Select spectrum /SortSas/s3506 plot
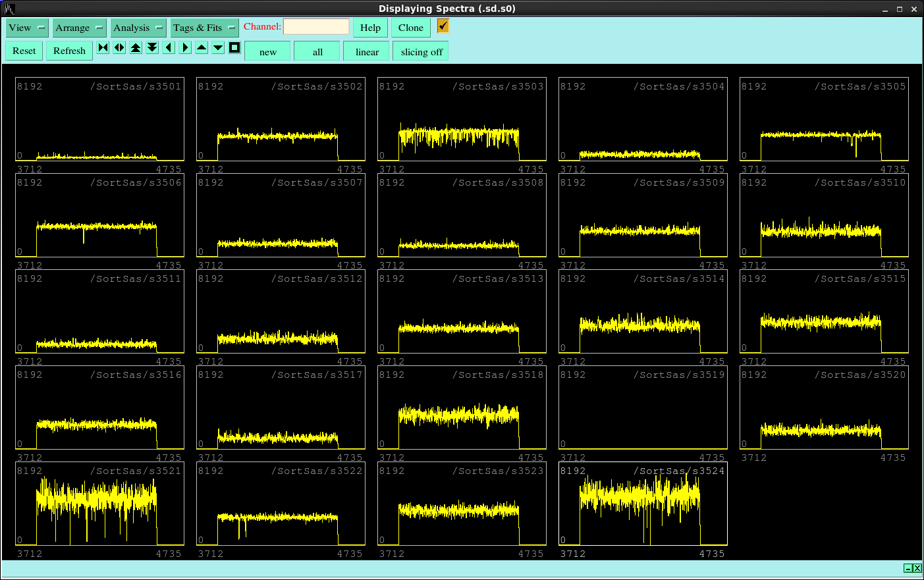The width and height of the screenshot is (924, 580). [99, 215]
